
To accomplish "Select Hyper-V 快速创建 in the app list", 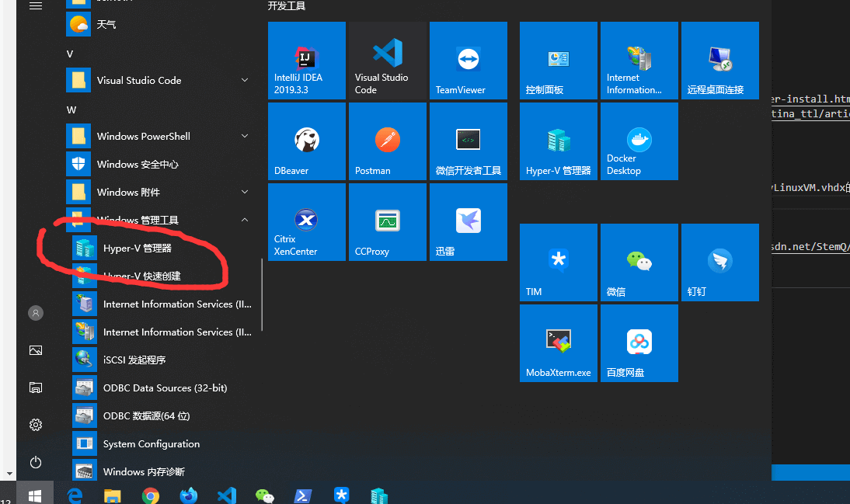I will point(142,276).
